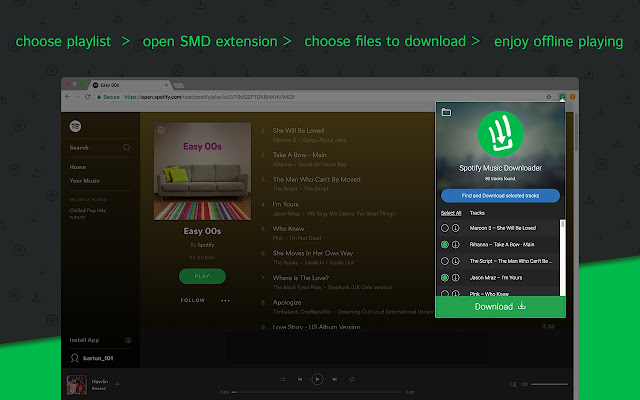
Task: Click the I'm Yours track title
Action: (x=285, y=204)
